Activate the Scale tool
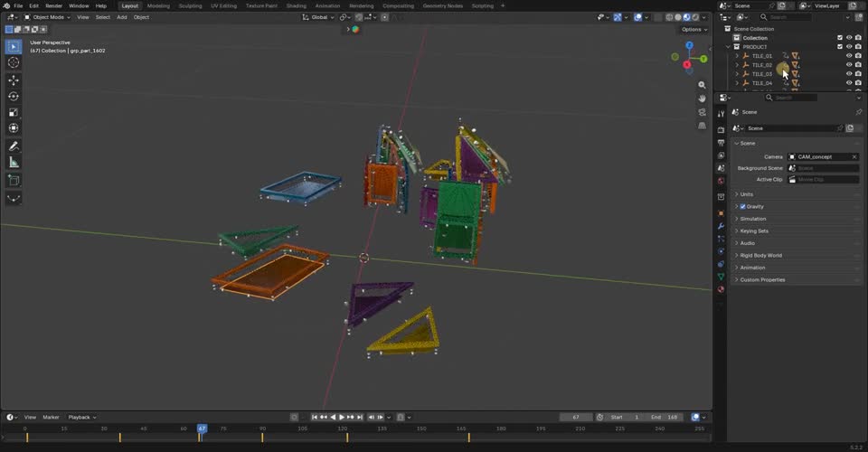This screenshot has width=868, height=452. [14, 112]
